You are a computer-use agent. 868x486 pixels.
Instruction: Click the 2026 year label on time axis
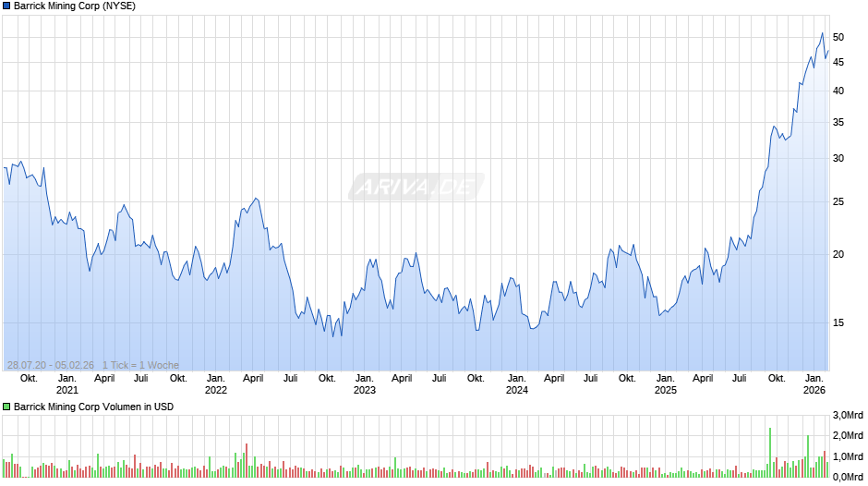pos(814,390)
